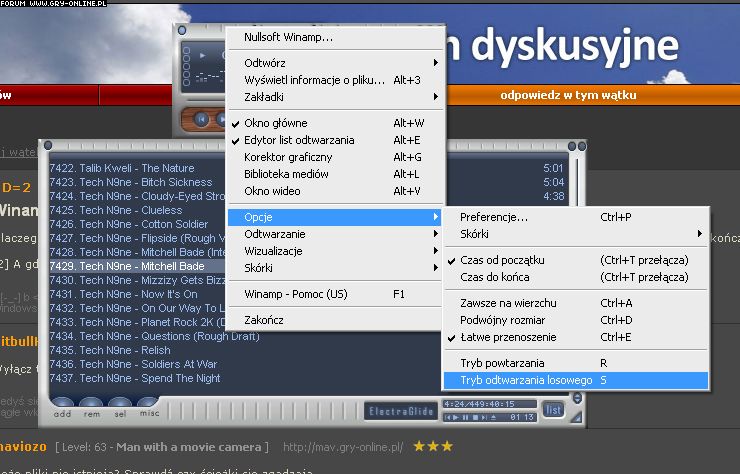Expand 'Skórki' submenu under Preferencje
Viewport: 740px width, 474px height.
[576, 234]
